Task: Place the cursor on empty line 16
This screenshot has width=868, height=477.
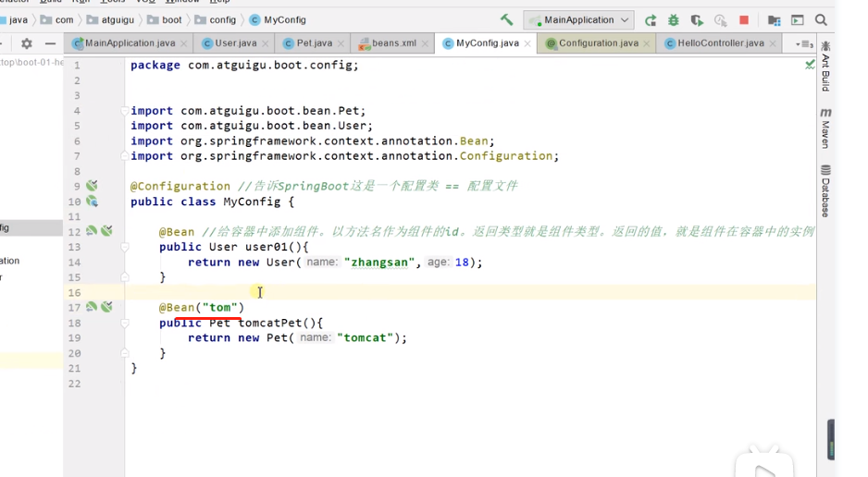Action: point(470,292)
